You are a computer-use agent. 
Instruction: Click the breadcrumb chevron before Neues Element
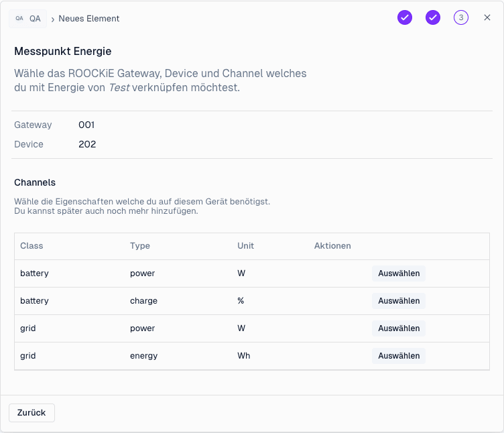[x=53, y=19]
